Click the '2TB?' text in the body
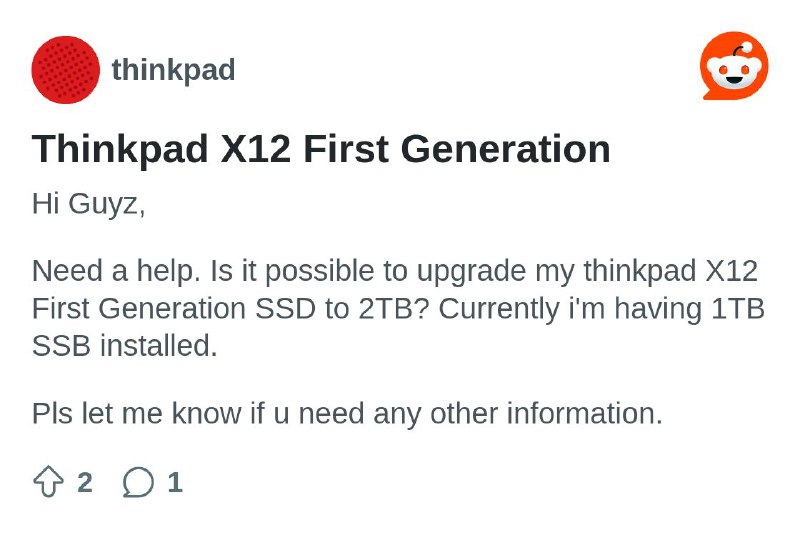The height and width of the screenshot is (535, 800). click(392, 309)
